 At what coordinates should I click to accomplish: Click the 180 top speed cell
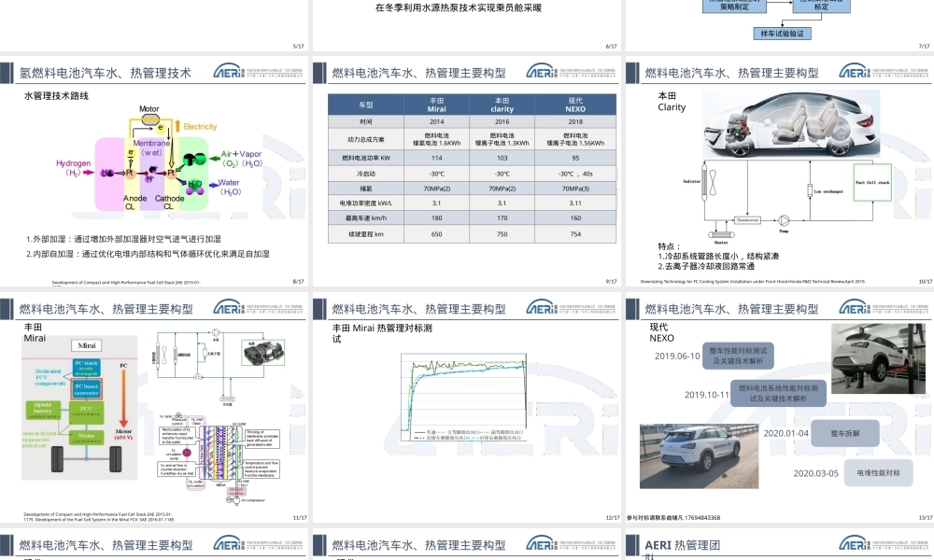436,217
